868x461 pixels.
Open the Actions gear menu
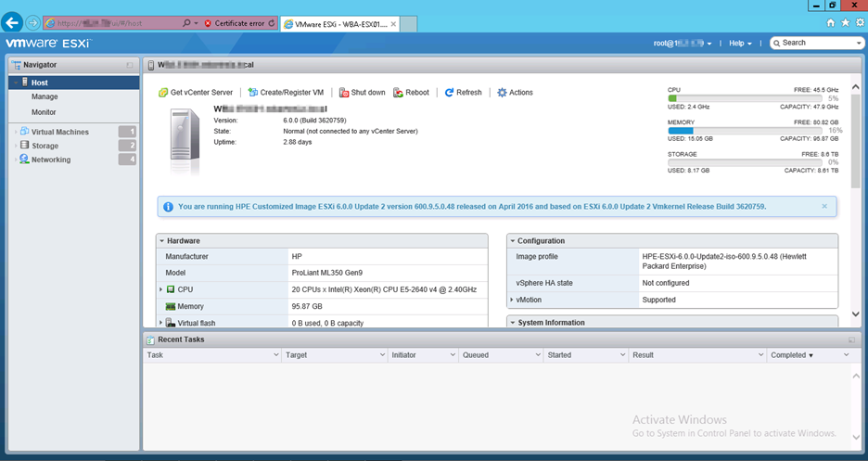pyautogui.click(x=515, y=93)
